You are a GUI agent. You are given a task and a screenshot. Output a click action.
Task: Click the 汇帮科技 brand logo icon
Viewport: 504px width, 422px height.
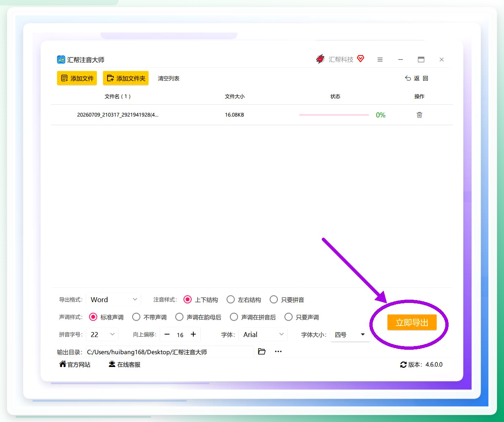pos(320,59)
